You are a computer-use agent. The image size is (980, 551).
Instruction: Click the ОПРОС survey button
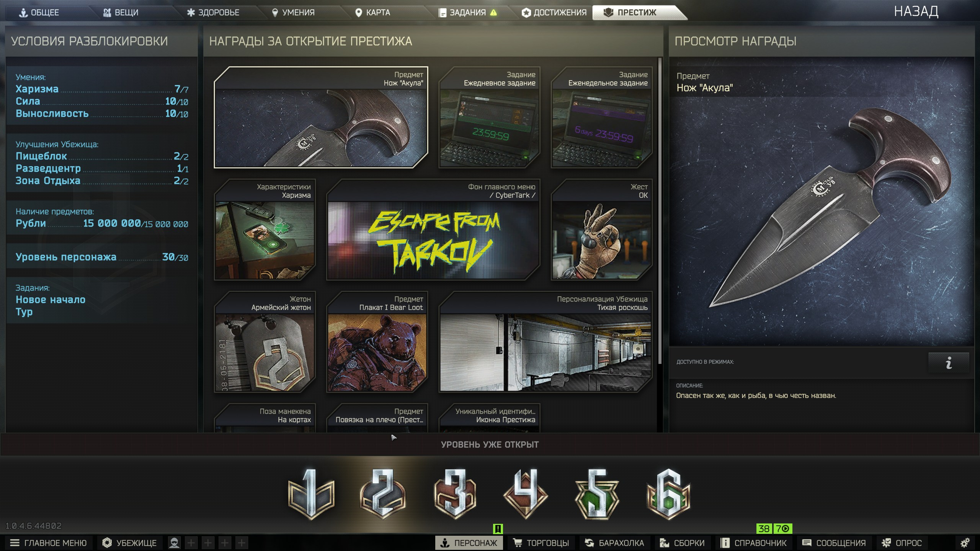click(x=902, y=543)
